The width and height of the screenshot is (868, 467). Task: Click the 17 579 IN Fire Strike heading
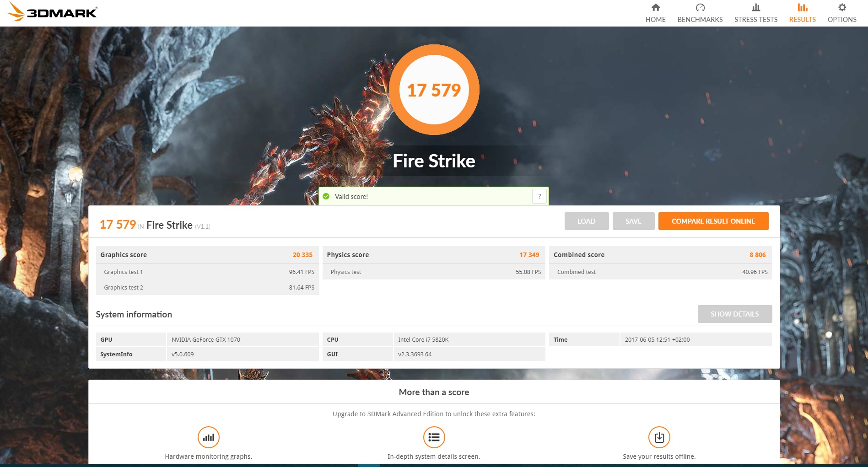coord(155,225)
